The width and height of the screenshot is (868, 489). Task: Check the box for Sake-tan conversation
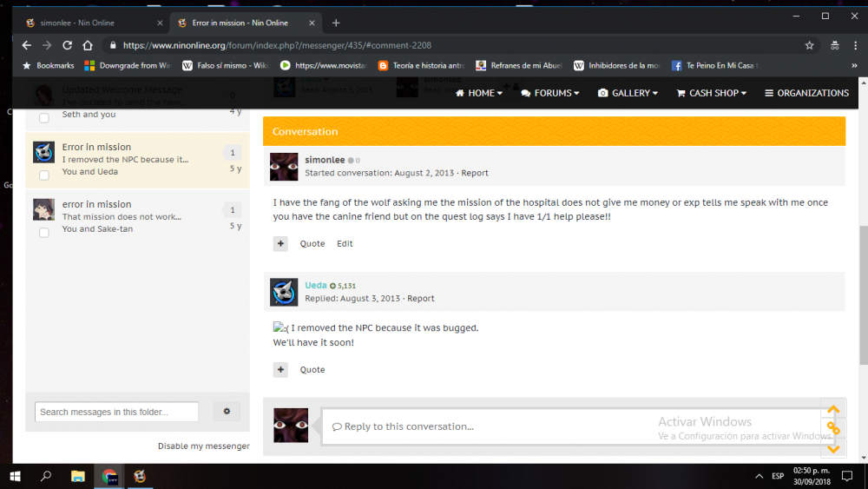[x=44, y=233]
